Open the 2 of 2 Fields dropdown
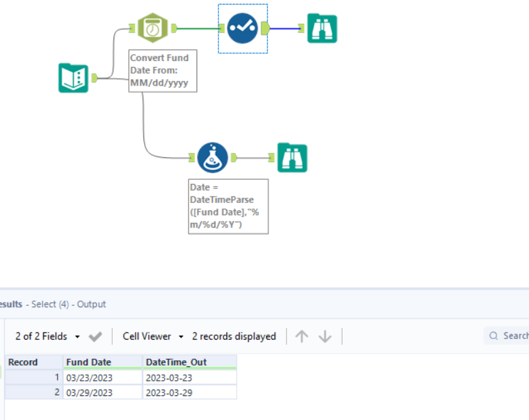The image size is (529, 420). pos(48,336)
